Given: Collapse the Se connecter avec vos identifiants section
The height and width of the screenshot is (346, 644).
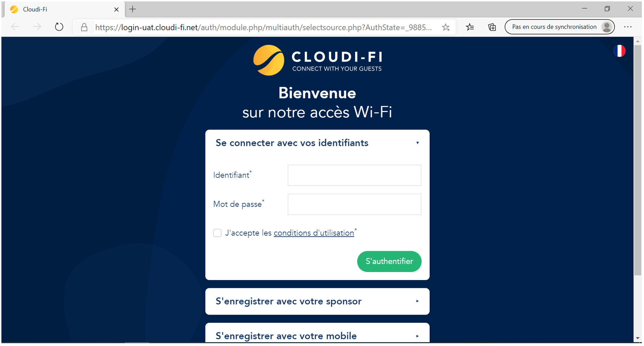Looking at the screenshot, I should click(x=418, y=143).
